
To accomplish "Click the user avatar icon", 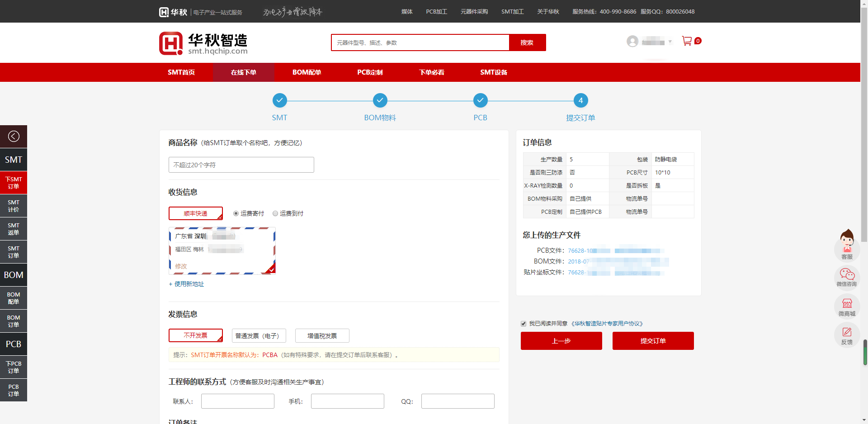I will [632, 42].
